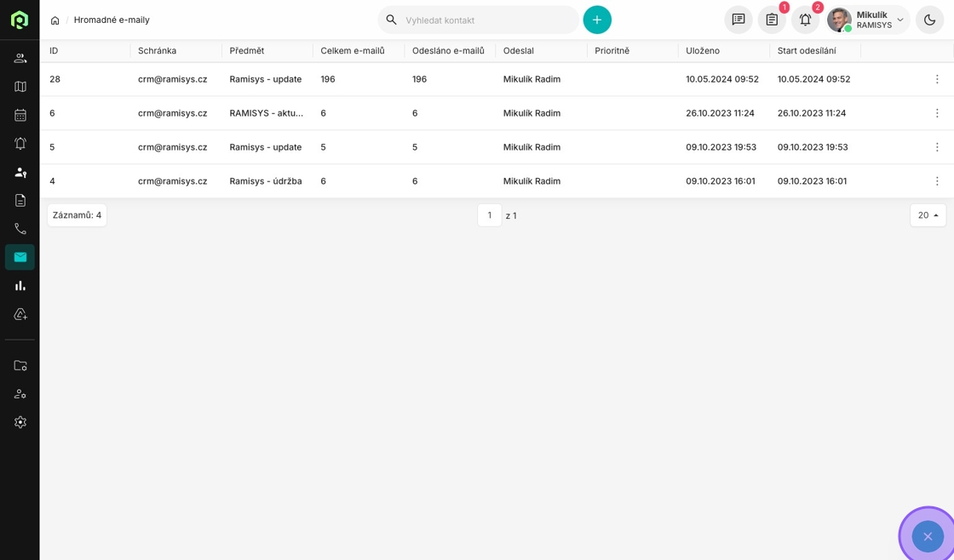Open the settings gear icon in the sidebar
Viewport: 954px width, 560px height.
pos(20,422)
